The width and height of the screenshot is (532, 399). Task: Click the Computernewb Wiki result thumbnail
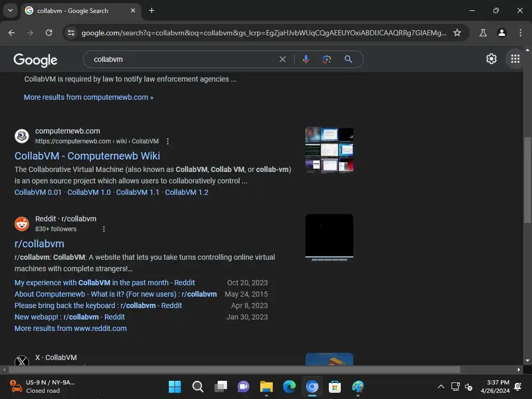click(x=329, y=150)
